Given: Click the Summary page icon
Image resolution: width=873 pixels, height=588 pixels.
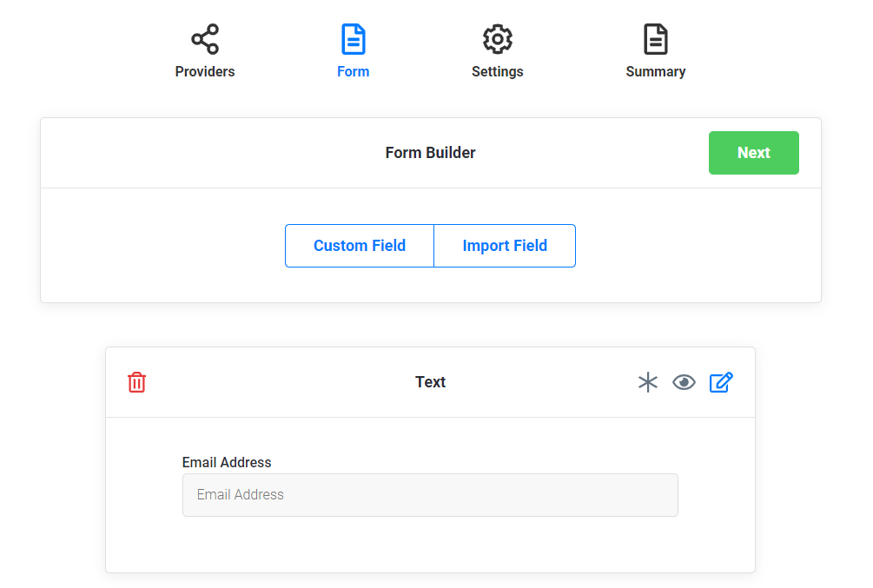Looking at the screenshot, I should 656,38.
